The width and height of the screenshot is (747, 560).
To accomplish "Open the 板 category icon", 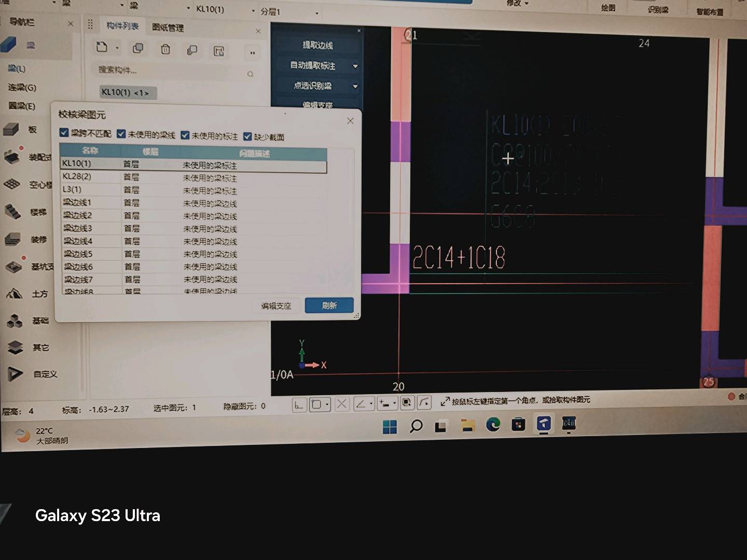I will (x=11, y=129).
